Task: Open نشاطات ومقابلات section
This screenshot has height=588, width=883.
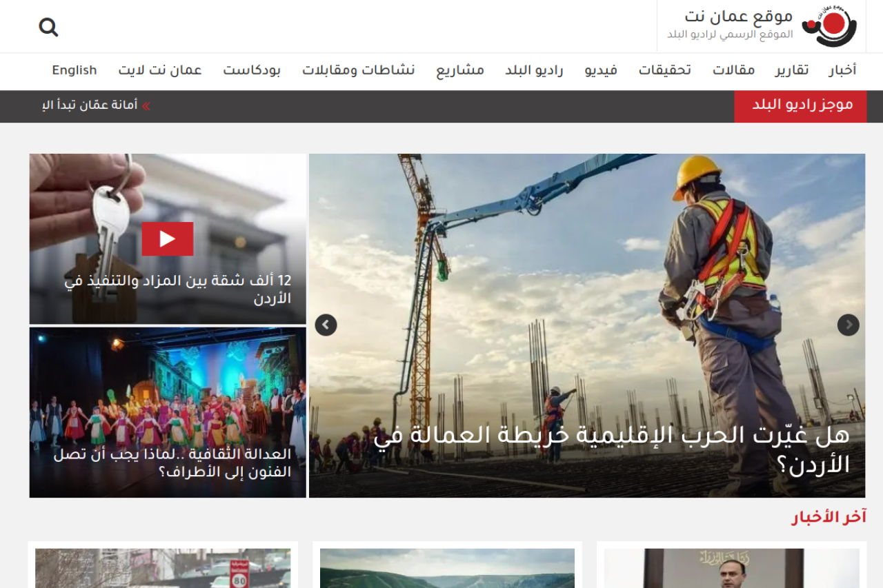Action: [358, 70]
